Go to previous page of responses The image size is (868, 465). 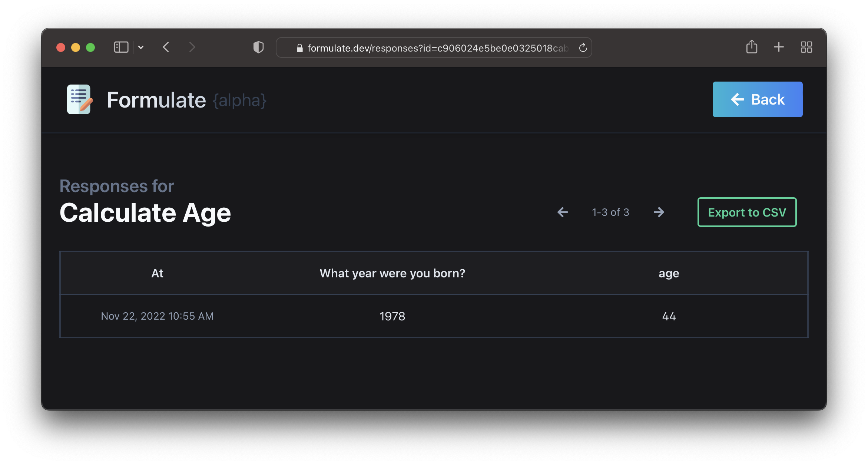[563, 212]
